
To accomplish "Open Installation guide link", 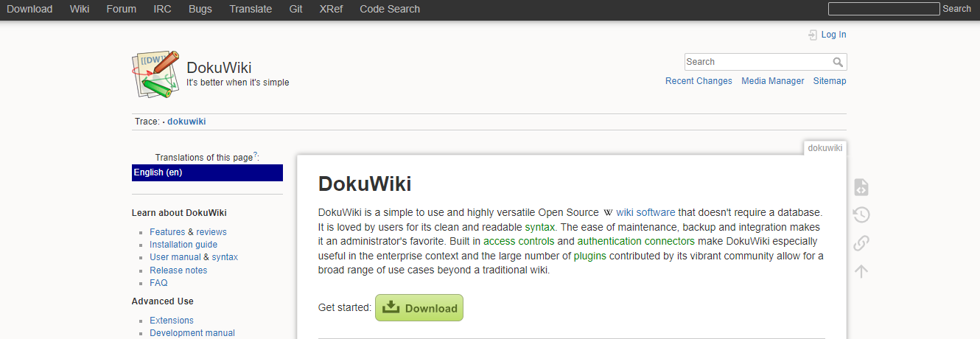I will (183, 245).
